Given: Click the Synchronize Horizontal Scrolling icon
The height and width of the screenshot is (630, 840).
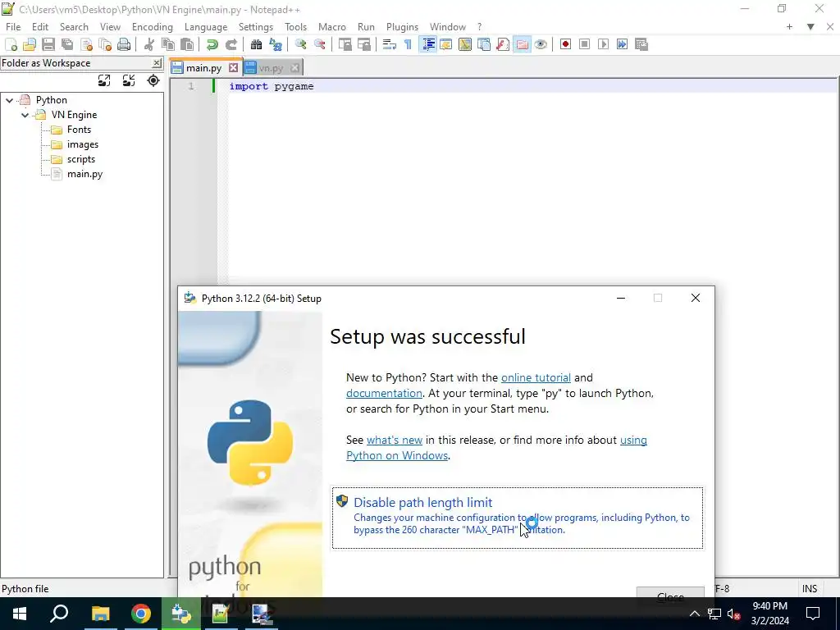Looking at the screenshot, I should [x=364, y=44].
